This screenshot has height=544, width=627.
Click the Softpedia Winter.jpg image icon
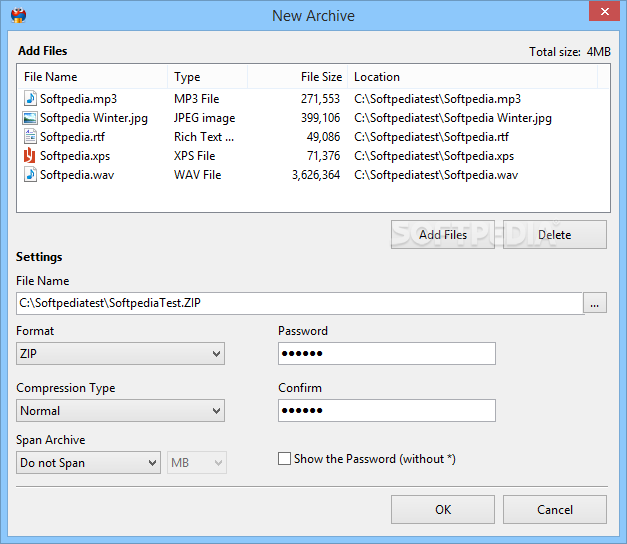coord(30,118)
